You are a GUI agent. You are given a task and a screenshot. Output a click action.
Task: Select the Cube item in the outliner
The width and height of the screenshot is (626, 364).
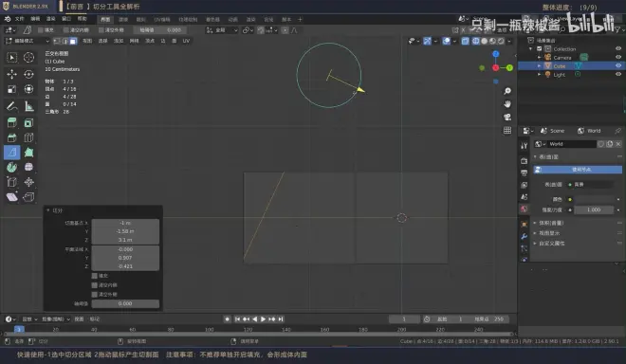(x=560, y=65)
